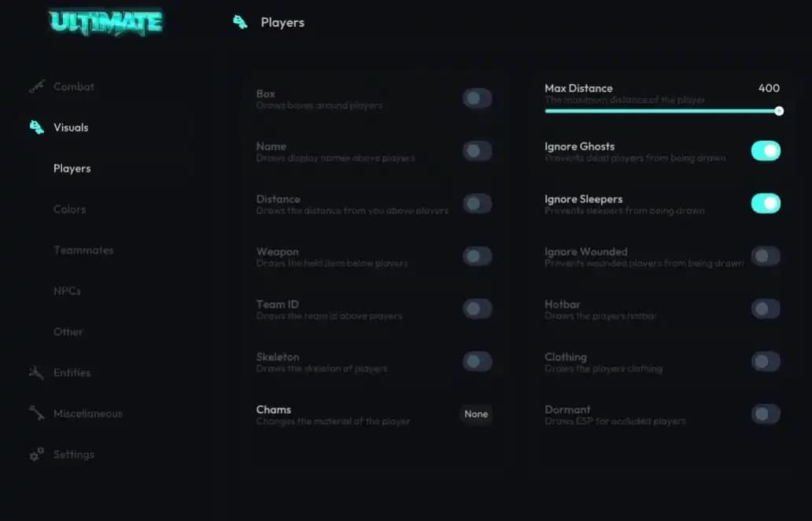Toggle the Dormant ESP option
The height and width of the screenshot is (521, 812).
pos(766,414)
